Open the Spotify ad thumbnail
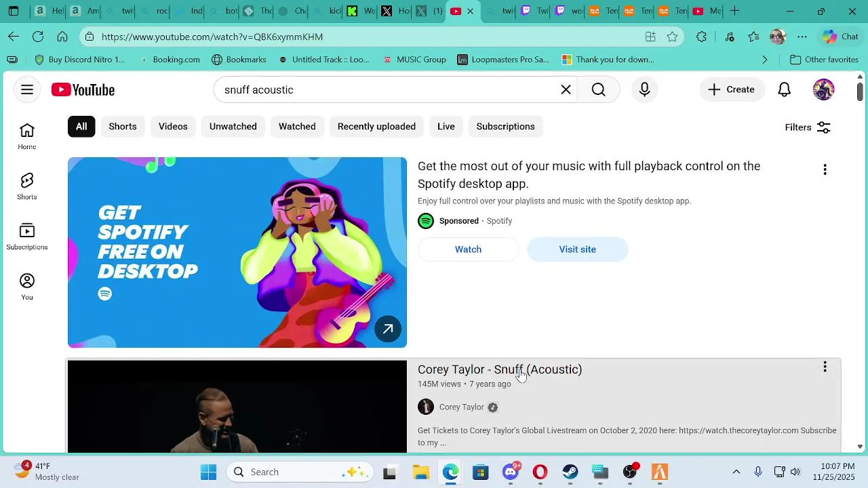Screen dimensions: 868x488 (x=237, y=252)
